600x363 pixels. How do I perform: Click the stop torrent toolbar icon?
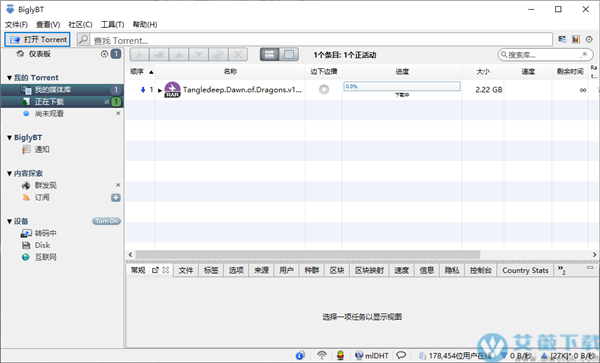point(159,55)
